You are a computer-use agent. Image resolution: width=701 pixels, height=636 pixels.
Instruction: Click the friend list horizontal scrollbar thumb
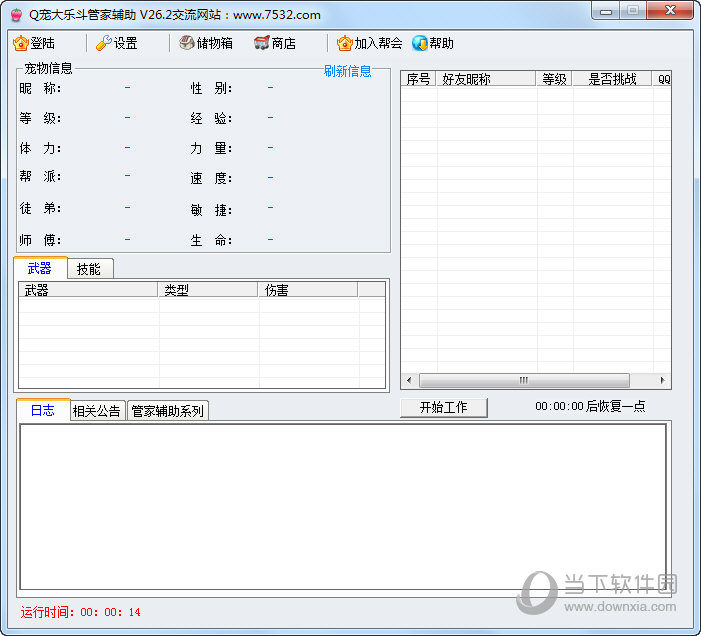524,381
